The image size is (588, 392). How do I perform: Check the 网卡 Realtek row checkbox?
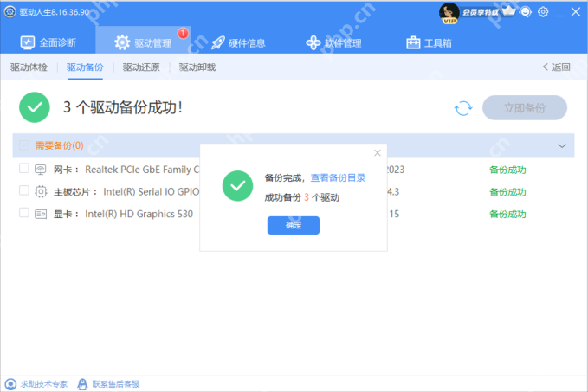tap(24, 168)
